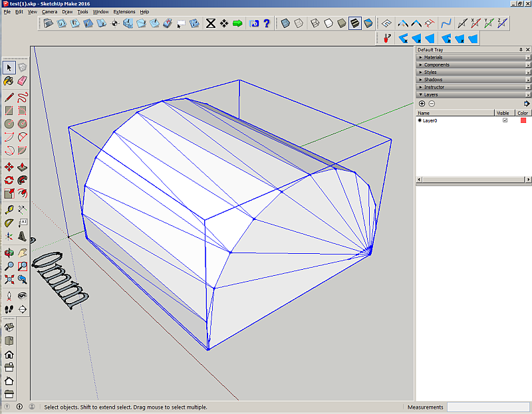The image size is (532, 414).
Task: Pin the Default Tray panel
Action: tap(521, 50)
